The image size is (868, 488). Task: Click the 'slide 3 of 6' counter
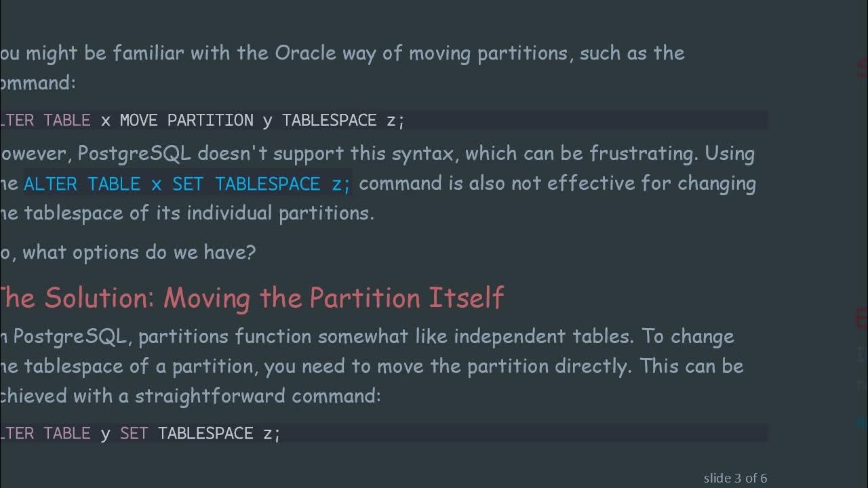pos(735,479)
